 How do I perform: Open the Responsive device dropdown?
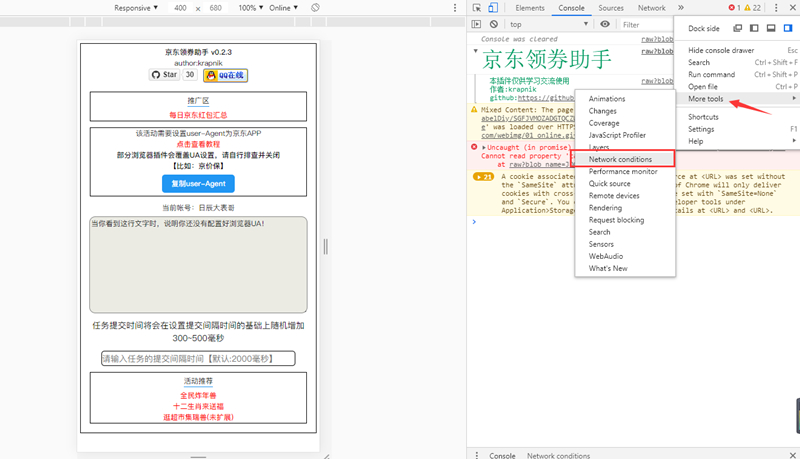[x=136, y=8]
